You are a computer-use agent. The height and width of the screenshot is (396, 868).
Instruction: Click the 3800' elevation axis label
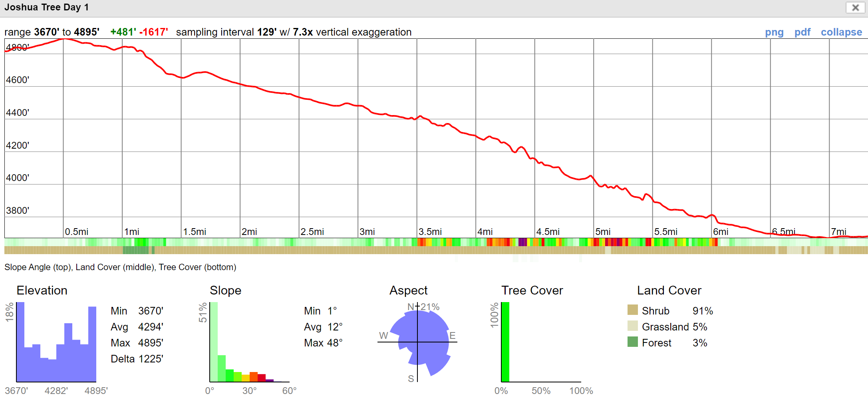click(18, 211)
